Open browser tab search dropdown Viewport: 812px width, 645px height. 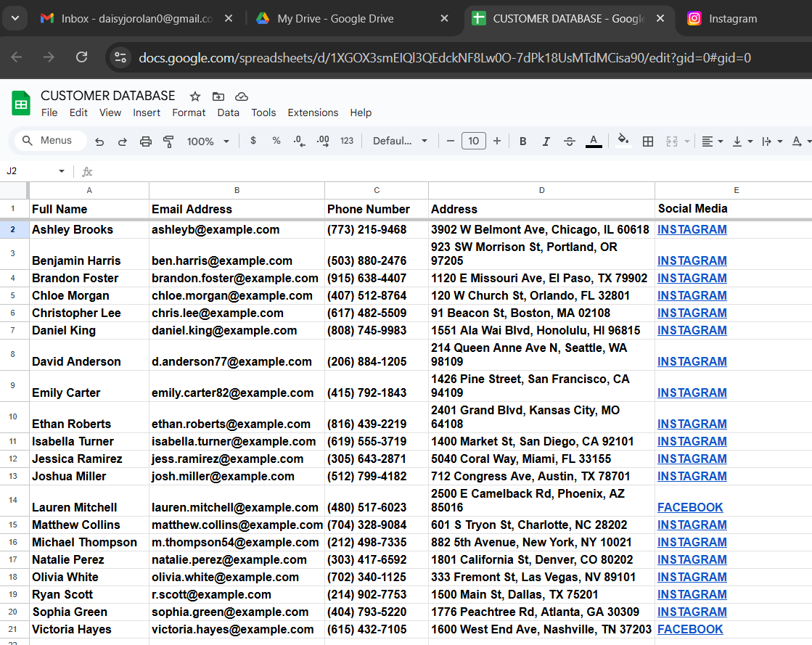click(x=15, y=19)
